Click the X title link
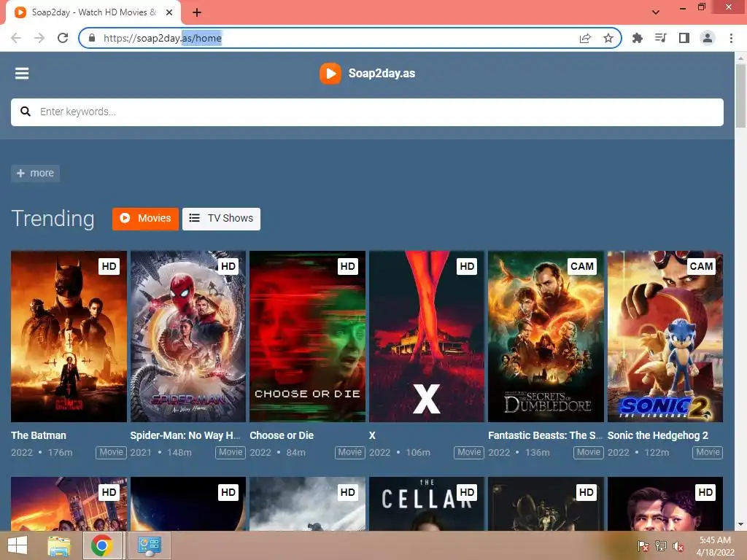This screenshot has height=560, width=747. coord(372,435)
